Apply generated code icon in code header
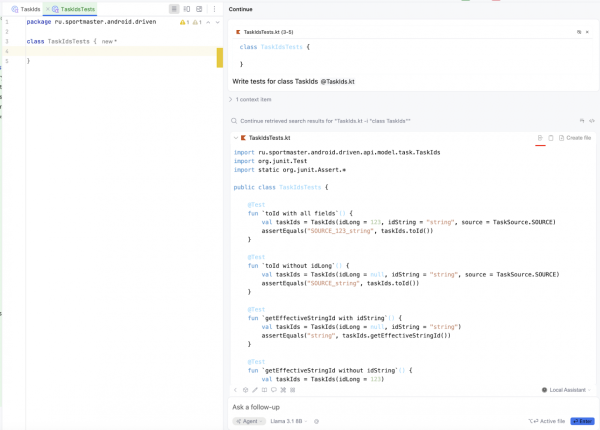 point(540,138)
